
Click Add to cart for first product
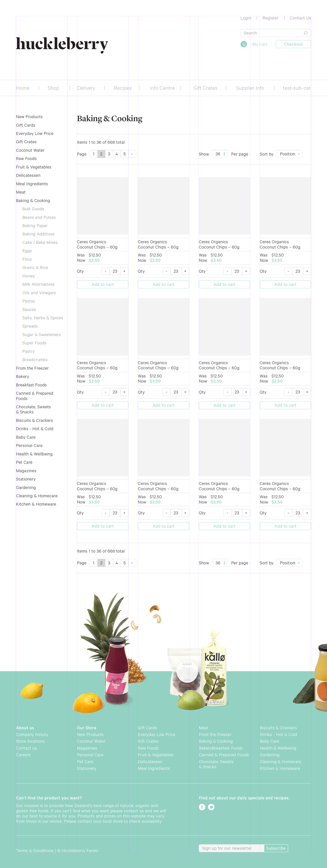(x=103, y=284)
